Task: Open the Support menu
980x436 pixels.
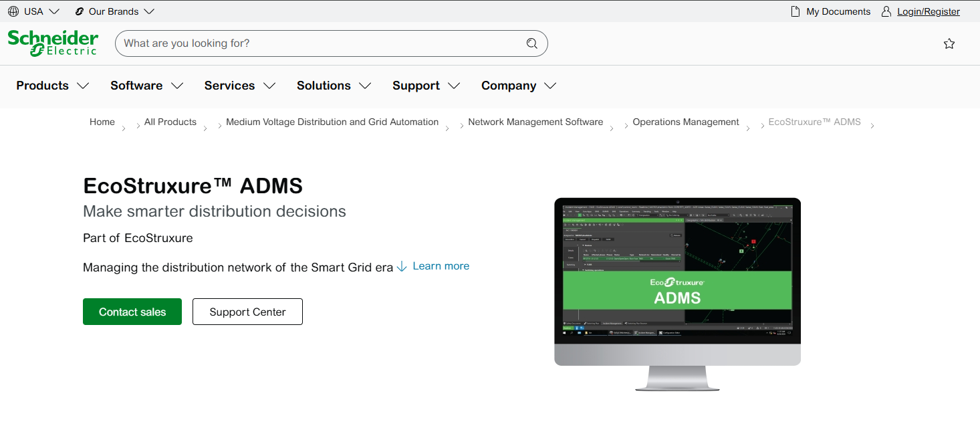Action: click(416, 86)
